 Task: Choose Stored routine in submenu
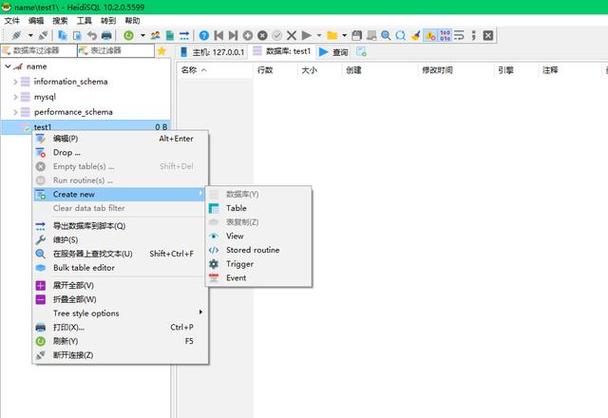[x=259, y=250]
